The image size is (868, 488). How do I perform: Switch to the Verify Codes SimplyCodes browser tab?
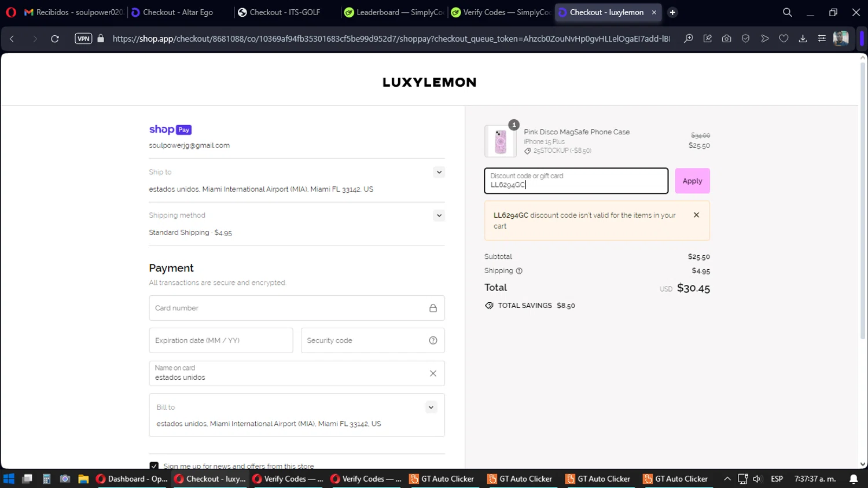pyautogui.click(x=500, y=12)
